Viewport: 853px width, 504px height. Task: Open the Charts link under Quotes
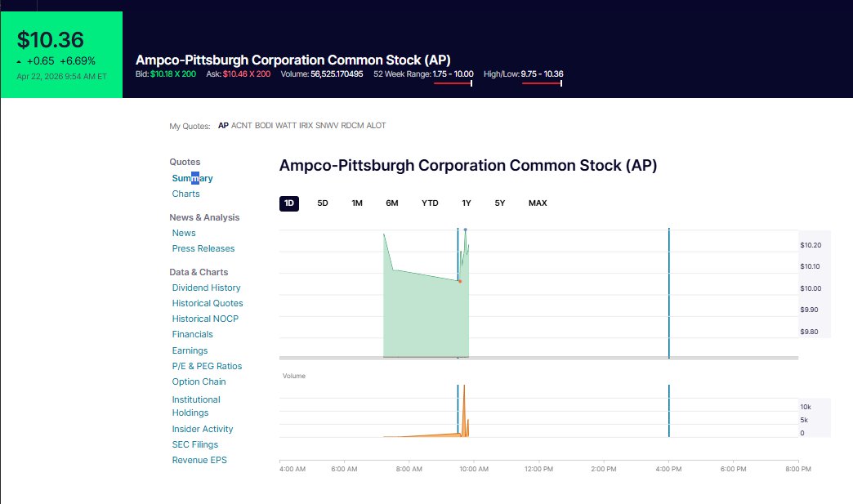(185, 194)
